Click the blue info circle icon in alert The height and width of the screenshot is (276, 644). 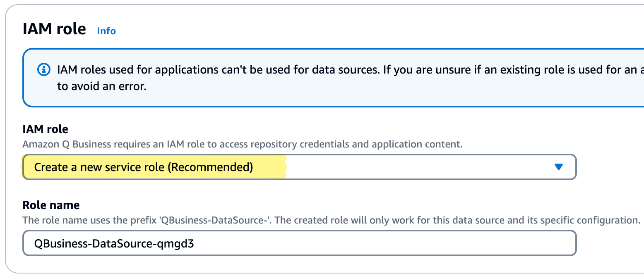pos(43,70)
